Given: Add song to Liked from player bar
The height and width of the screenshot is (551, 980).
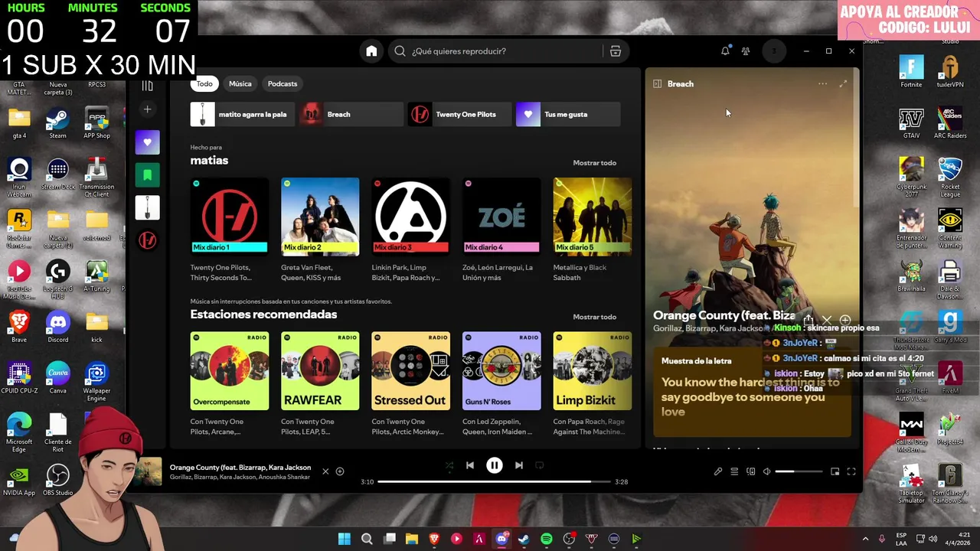Looking at the screenshot, I should [x=340, y=471].
